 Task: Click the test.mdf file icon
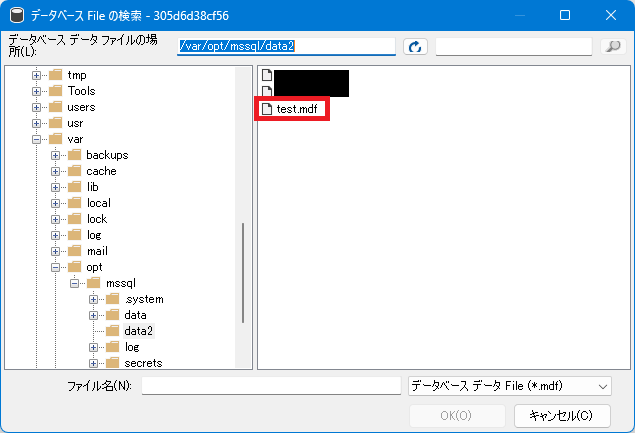266,109
